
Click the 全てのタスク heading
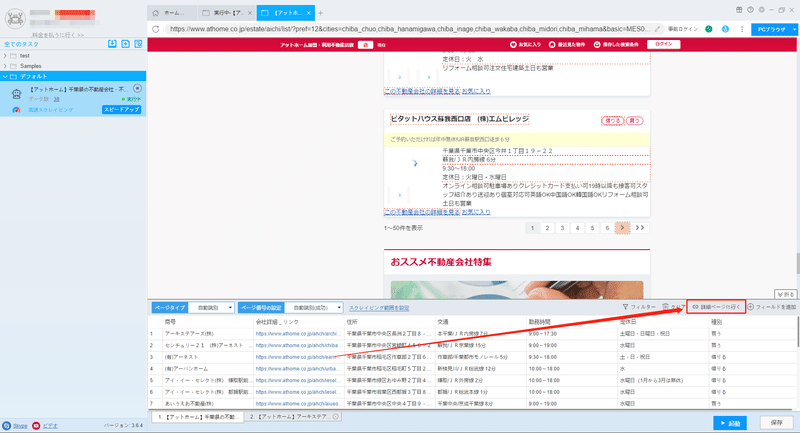tap(21, 44)
